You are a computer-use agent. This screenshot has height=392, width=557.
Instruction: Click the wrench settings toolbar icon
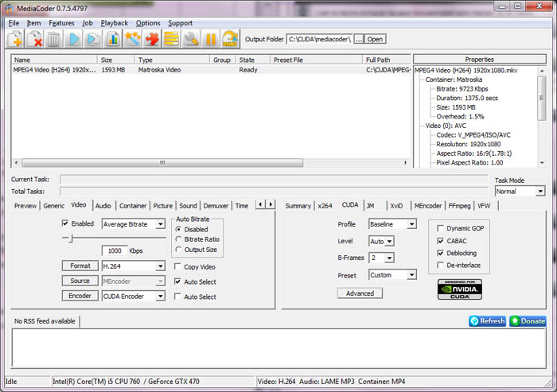click(191, 39)
